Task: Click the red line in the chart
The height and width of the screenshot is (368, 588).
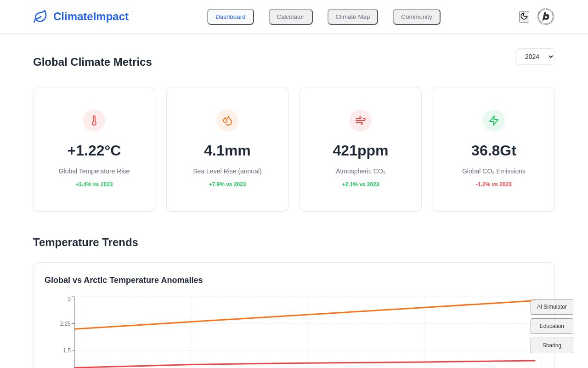Action: pyautogui.click(x=305, y=363)
